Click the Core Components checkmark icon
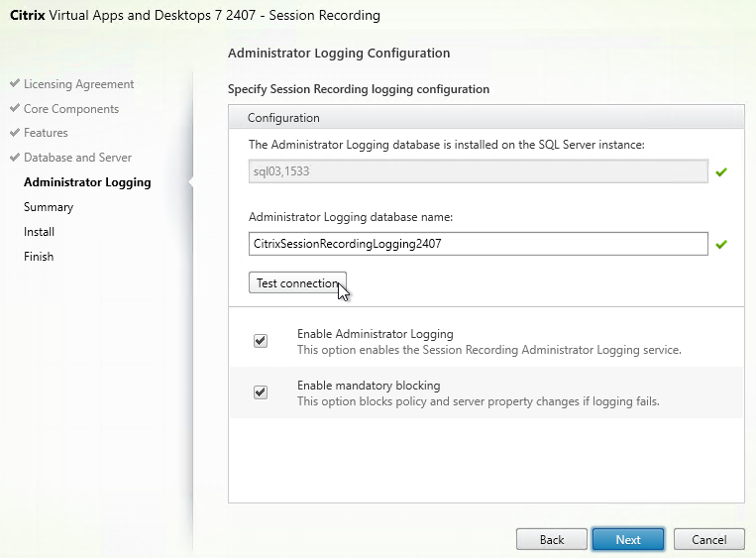This screenshot has height=558, width=756. [x=15, y=108]
